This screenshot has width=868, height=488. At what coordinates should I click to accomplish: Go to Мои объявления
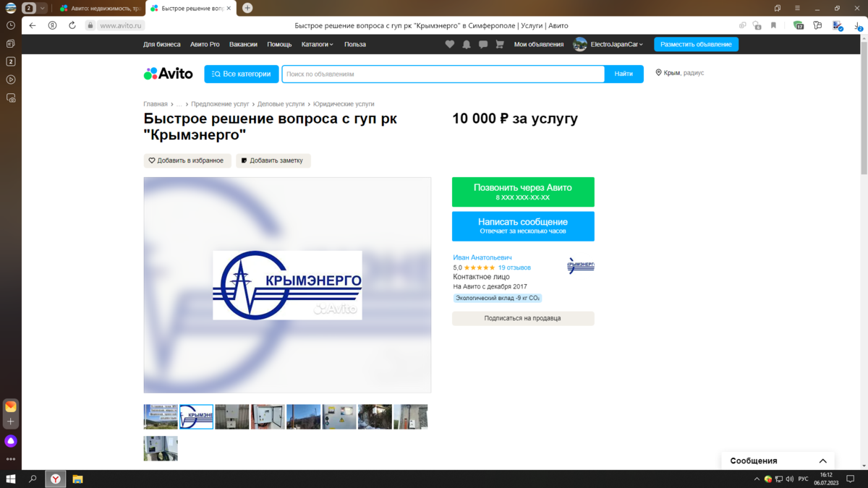[x=539, y=44]
